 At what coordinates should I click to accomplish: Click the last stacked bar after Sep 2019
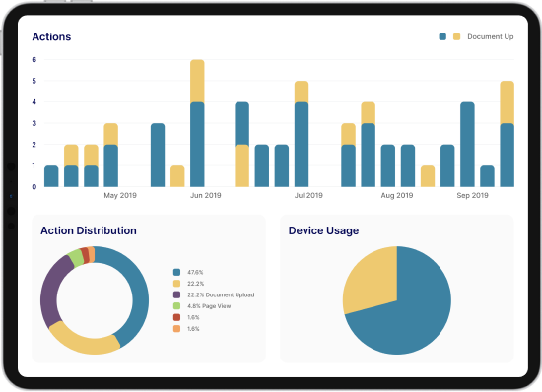click(508, 134)
